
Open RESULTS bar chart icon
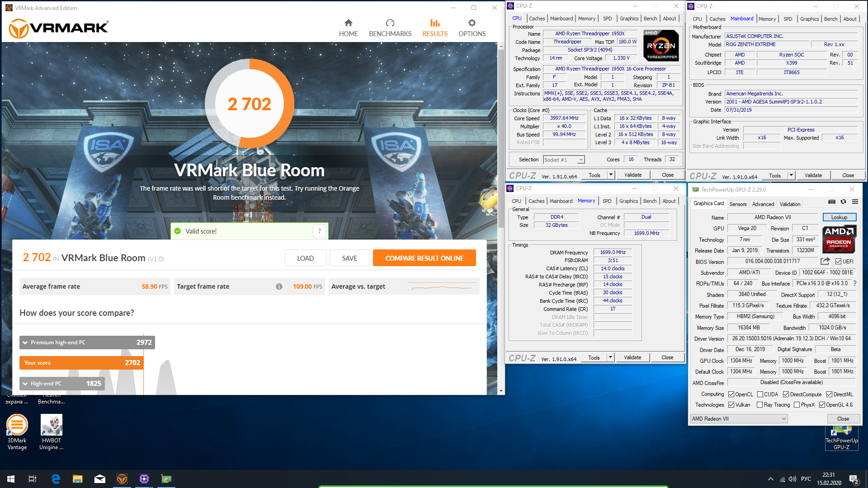(x=435, y=23)
